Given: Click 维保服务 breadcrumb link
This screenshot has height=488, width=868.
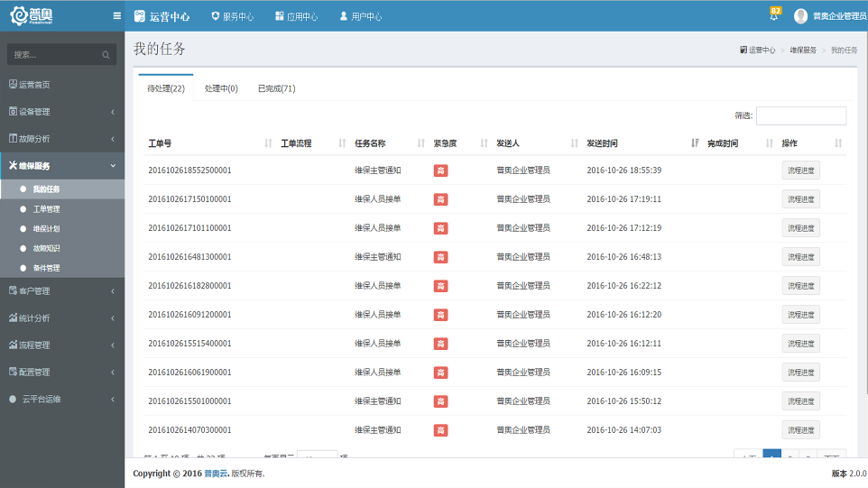Looking at the screenshot, I should tap(803, 50).
